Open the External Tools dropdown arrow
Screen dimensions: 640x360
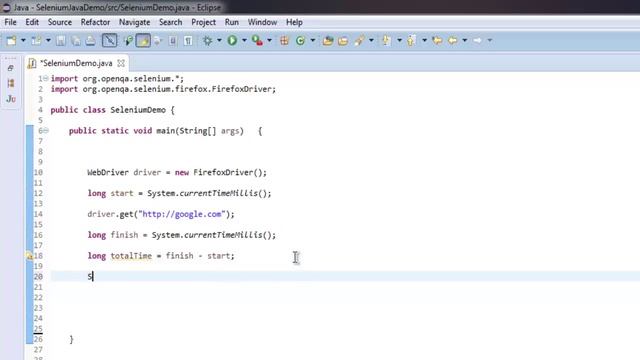coord(269,40)
